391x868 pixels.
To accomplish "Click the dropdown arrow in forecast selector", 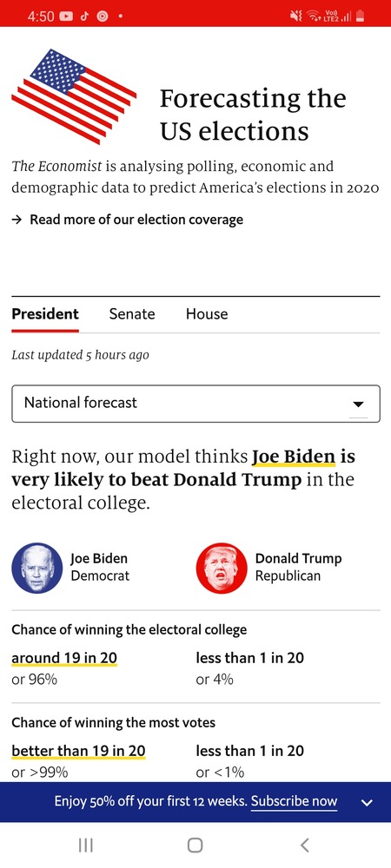I will point(358,404).
